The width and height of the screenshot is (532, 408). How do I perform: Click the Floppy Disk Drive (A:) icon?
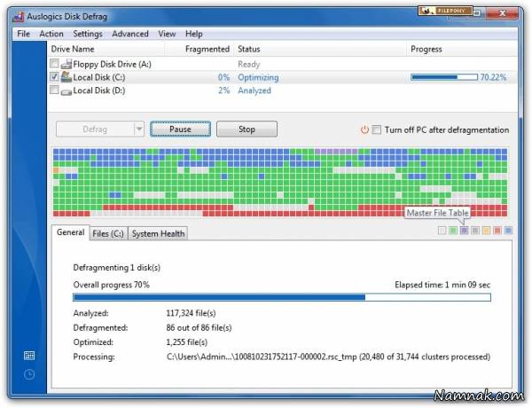tap(66, 64)
